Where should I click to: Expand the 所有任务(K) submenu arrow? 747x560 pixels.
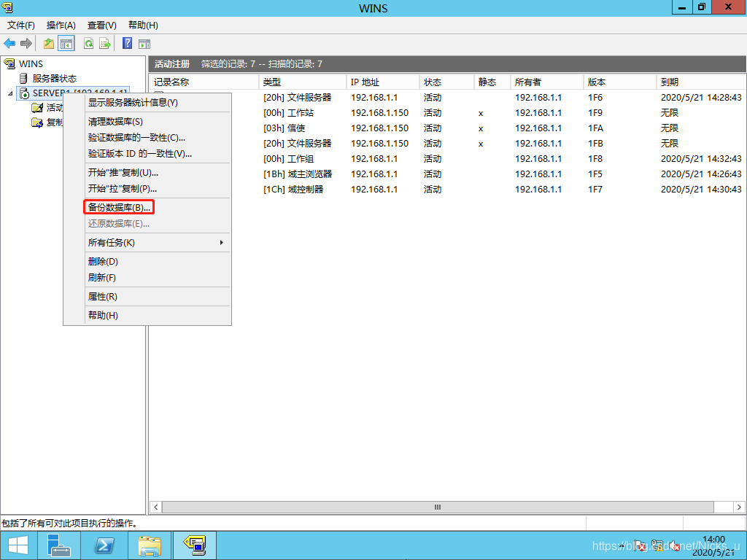coord(222,243)
